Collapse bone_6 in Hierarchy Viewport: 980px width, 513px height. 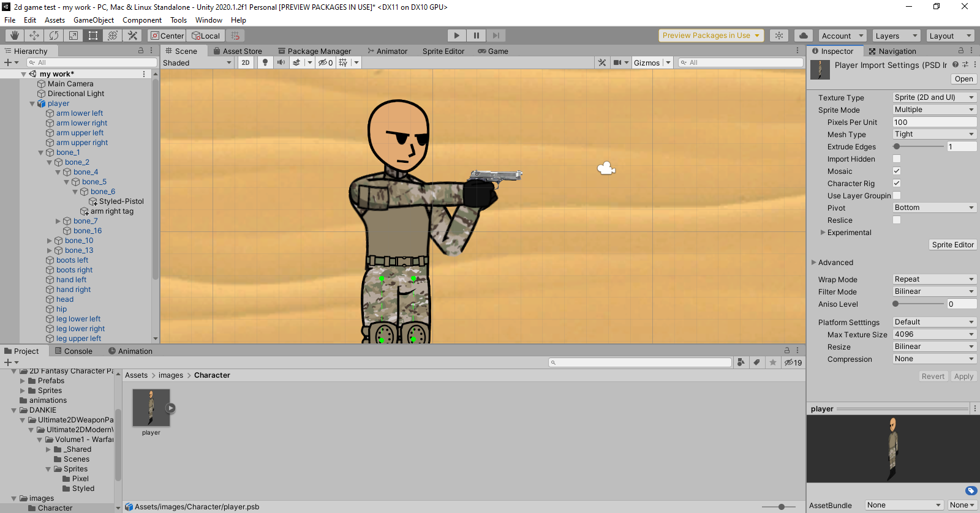[75, 192]
